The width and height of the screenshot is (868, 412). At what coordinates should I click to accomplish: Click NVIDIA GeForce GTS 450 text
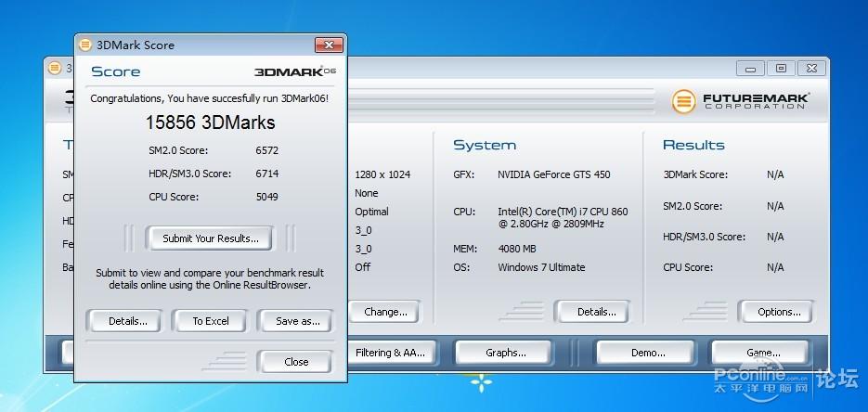pos(553,174)
